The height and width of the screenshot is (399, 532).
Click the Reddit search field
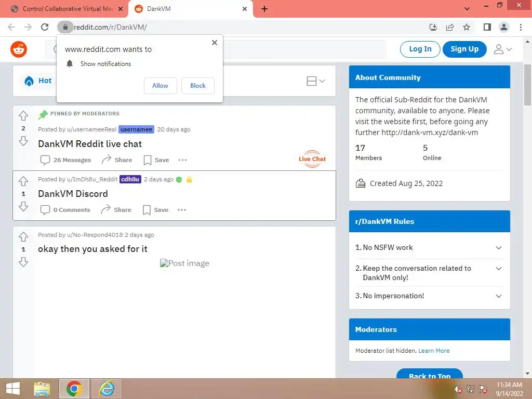[x=216, y=49]
